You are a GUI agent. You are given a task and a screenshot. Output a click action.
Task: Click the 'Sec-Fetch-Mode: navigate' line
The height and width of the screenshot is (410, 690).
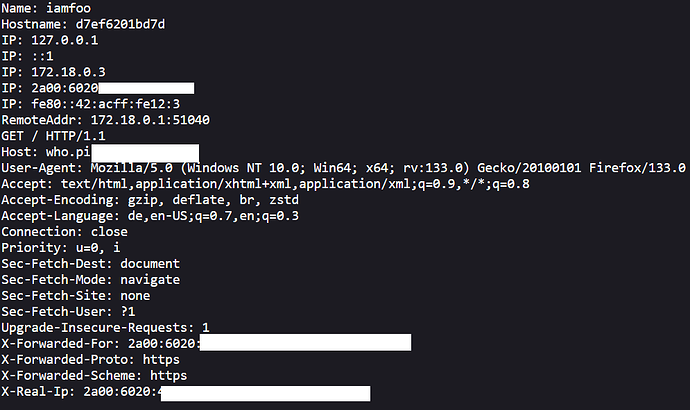point(90,280)
